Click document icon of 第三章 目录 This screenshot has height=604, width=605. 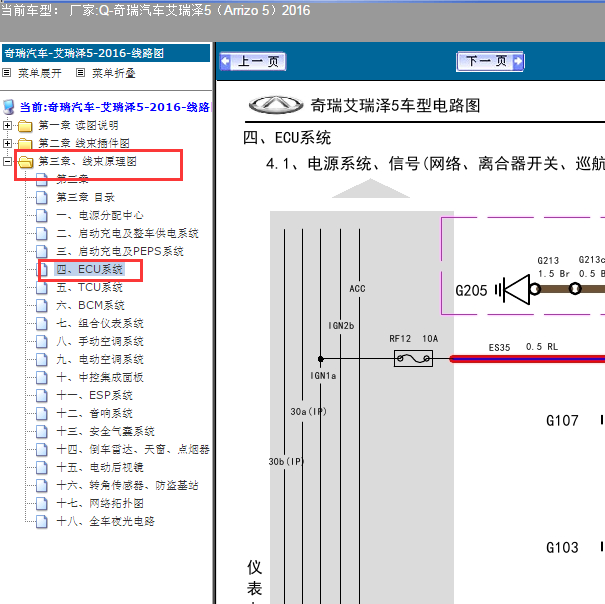[42, 198]
